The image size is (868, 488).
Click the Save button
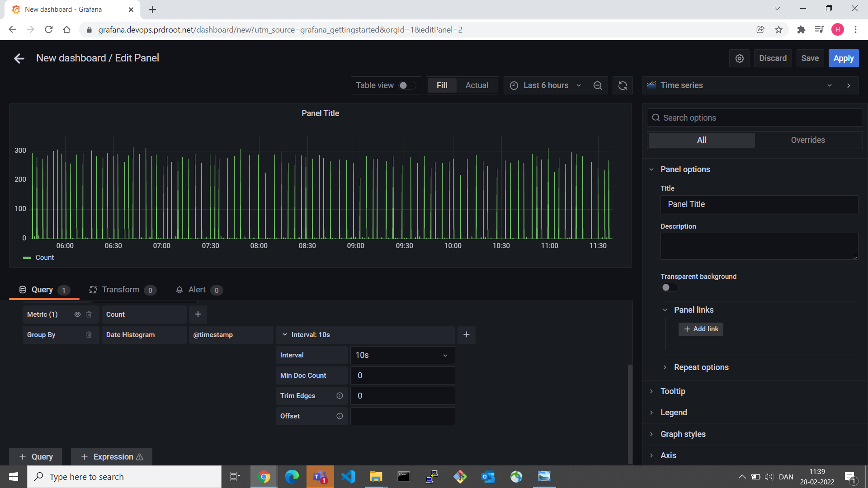[x=810, y=58]
